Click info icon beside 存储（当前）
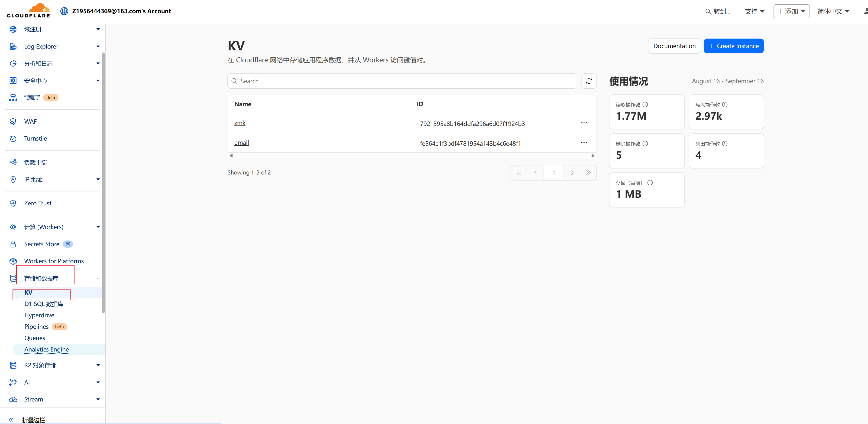This screenshot has width=868, height=424. click(x=650, y=182)
